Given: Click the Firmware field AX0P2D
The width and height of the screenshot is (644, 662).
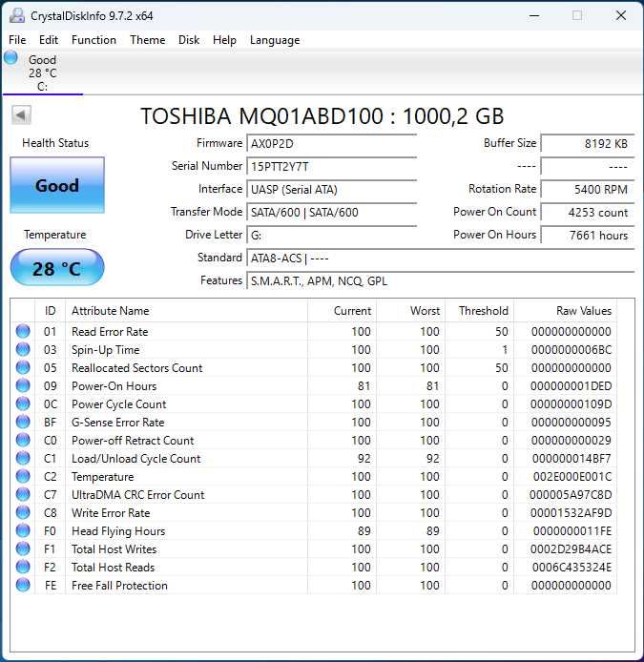Looking at the screenshot, I should coord(331,144).
